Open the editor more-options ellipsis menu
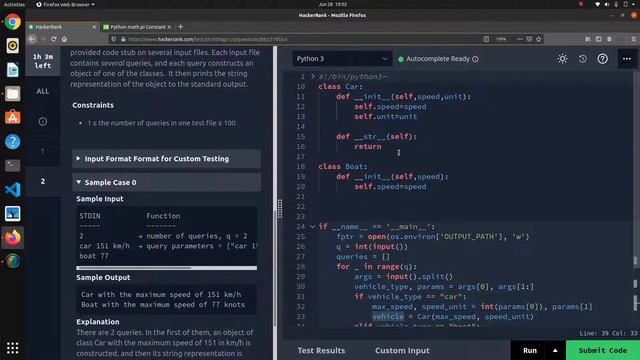Viewport: 640px width, 360px height. [627, 59]
